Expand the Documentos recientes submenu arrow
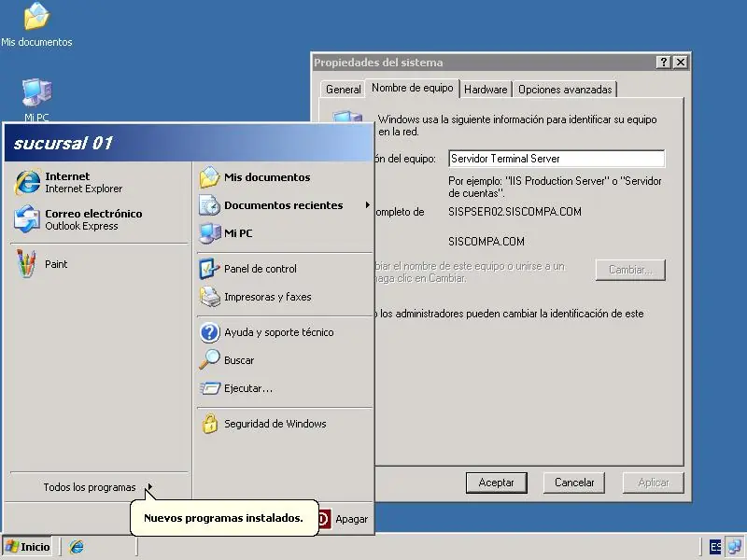This screenshot has width=747, height=560. click(367, 205)
